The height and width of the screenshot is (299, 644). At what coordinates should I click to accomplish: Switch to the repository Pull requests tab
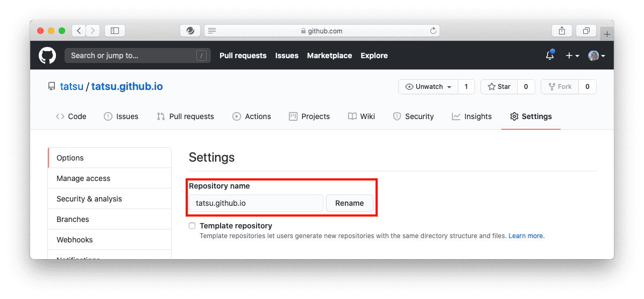pos(185,116)
